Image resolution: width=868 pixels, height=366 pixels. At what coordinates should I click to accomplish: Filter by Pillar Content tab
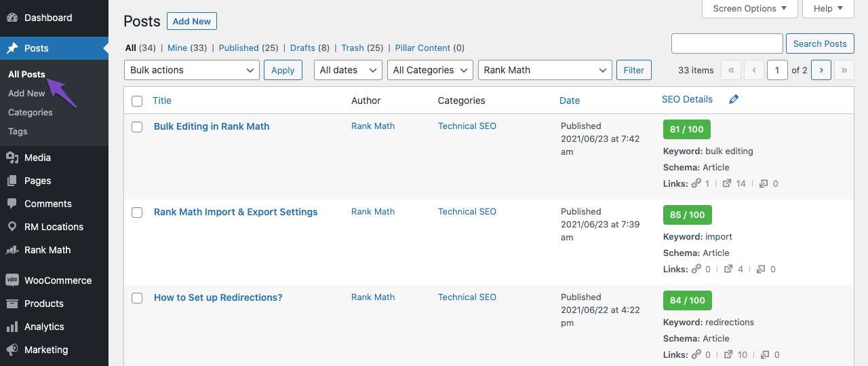(x=422, y=48)
